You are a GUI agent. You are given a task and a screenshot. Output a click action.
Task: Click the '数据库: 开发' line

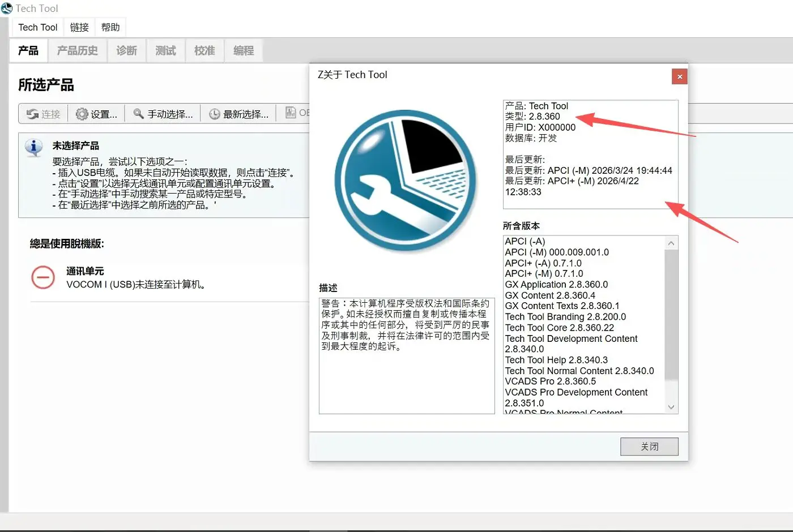pos(531,138)
